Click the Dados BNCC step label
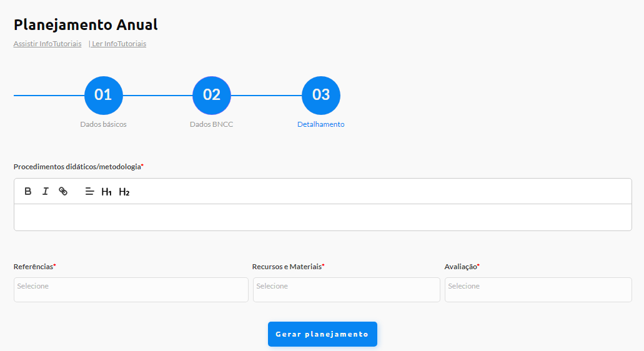644x351 pixels. point(212,124)
